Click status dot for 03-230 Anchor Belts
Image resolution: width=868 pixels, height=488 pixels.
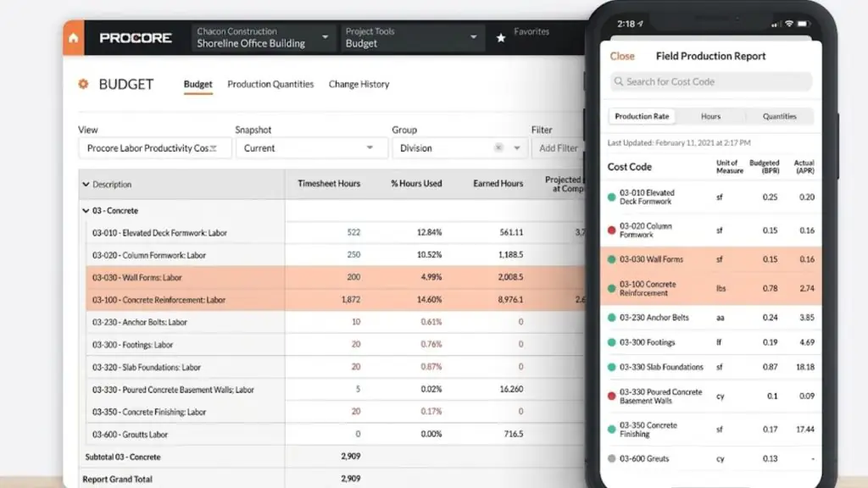(x=612, y=318)
